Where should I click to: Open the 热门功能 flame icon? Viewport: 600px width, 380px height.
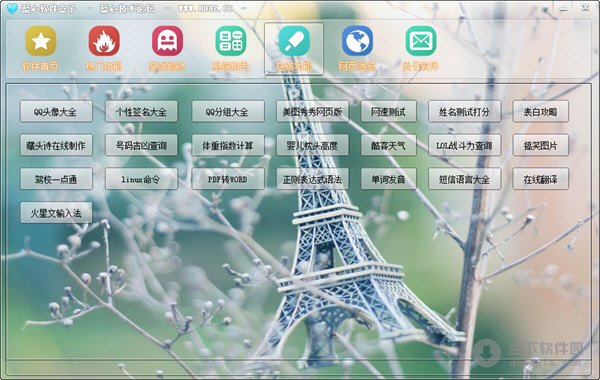coord(104,41)
